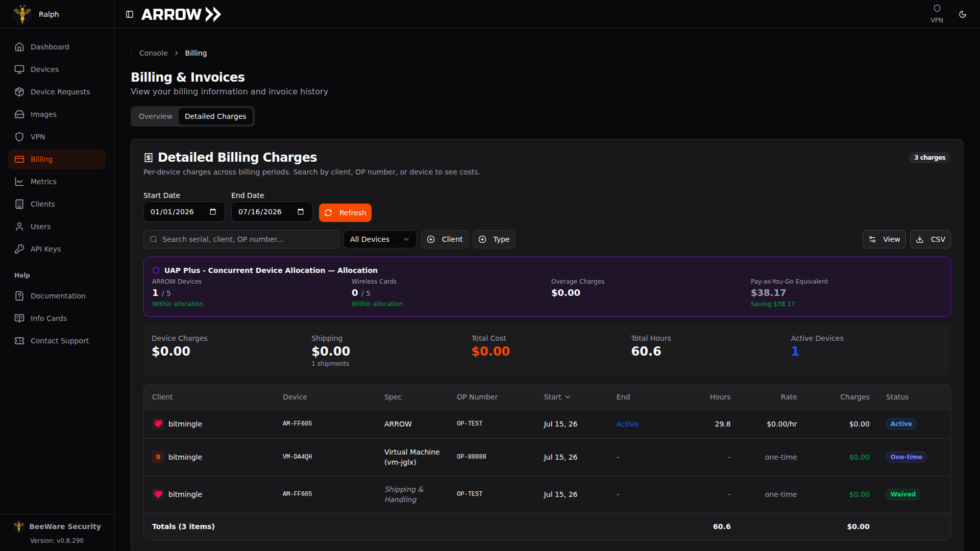Click the End Date field
This screenshot has height=551, width=980.
click(x=272, y=212)
